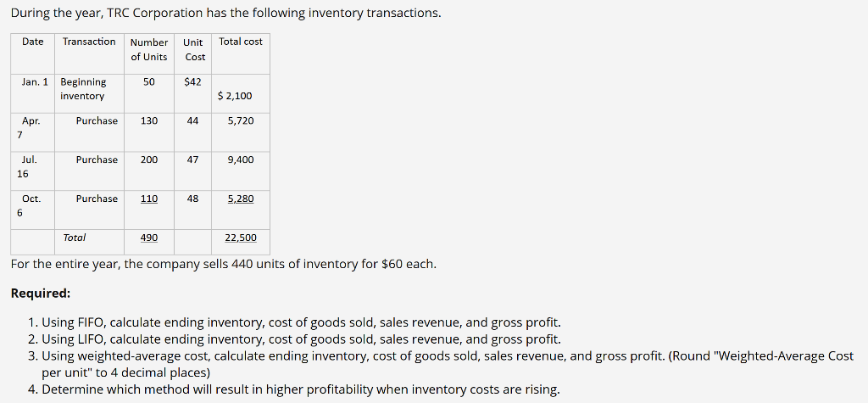Select the underlined 110 units value
The image size is (868, 403).
(x=149, y=199)
